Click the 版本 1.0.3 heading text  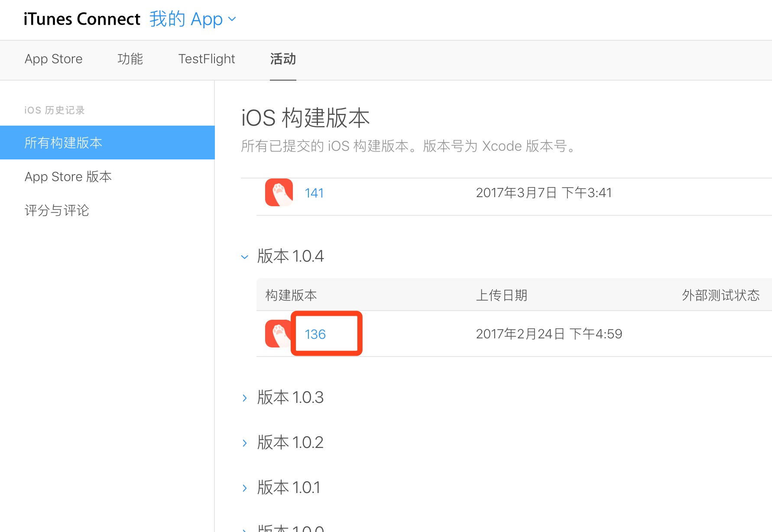290,397
